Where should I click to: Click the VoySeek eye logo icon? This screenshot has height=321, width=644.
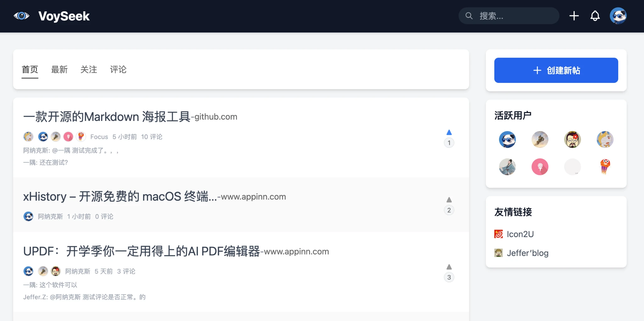21,16
